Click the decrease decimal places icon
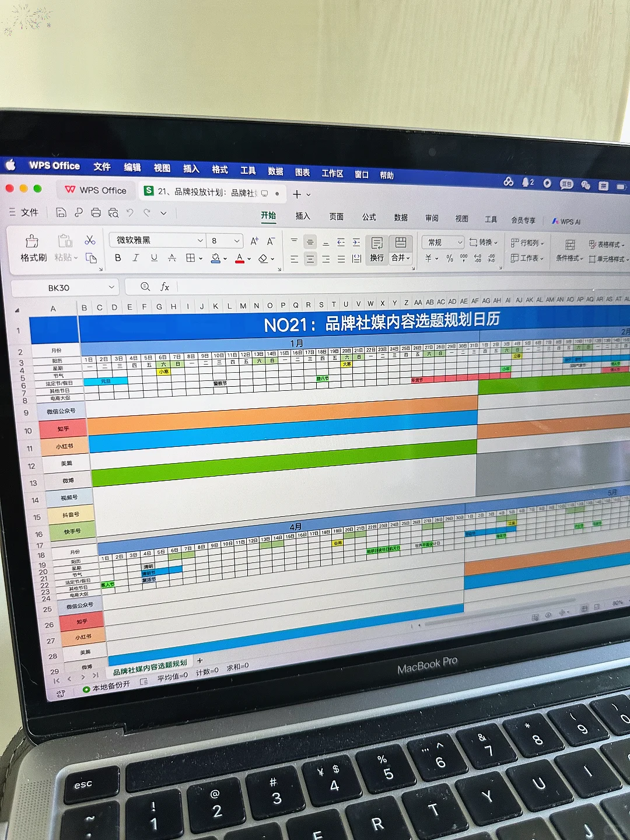Image resolution: width=630 pixels, height=840 pixels. [x=491, y=258]
